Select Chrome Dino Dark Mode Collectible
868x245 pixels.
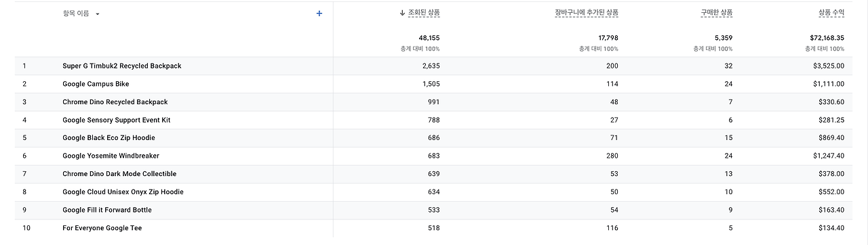[119, 174]
